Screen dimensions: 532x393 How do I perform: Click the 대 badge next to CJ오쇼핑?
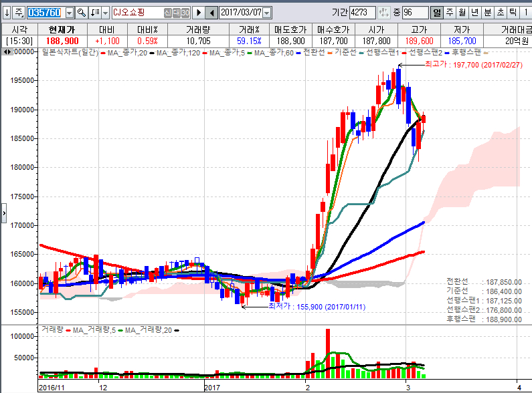(176, 13)
